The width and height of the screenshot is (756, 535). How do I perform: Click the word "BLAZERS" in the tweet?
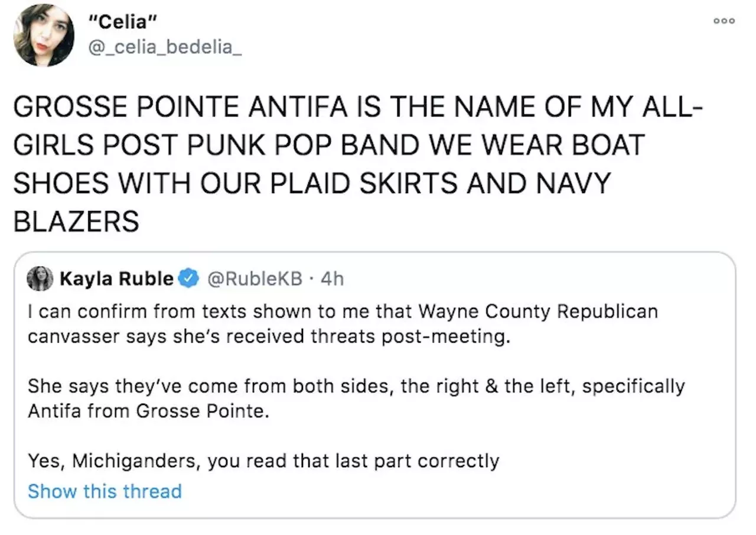click(76, 221)
